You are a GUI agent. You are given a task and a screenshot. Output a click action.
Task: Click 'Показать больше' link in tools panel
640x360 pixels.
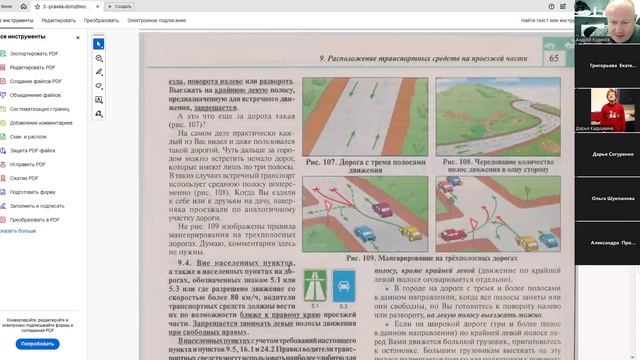coord(18,231)
